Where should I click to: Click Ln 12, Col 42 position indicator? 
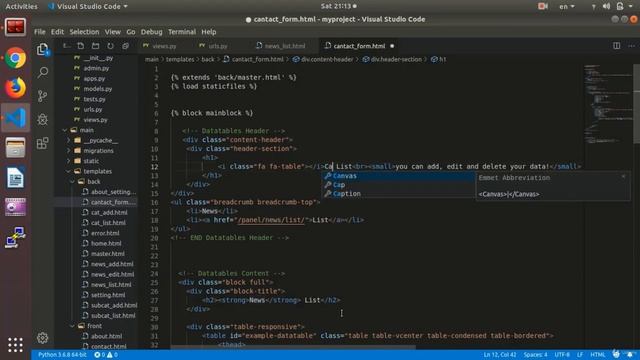500,355
